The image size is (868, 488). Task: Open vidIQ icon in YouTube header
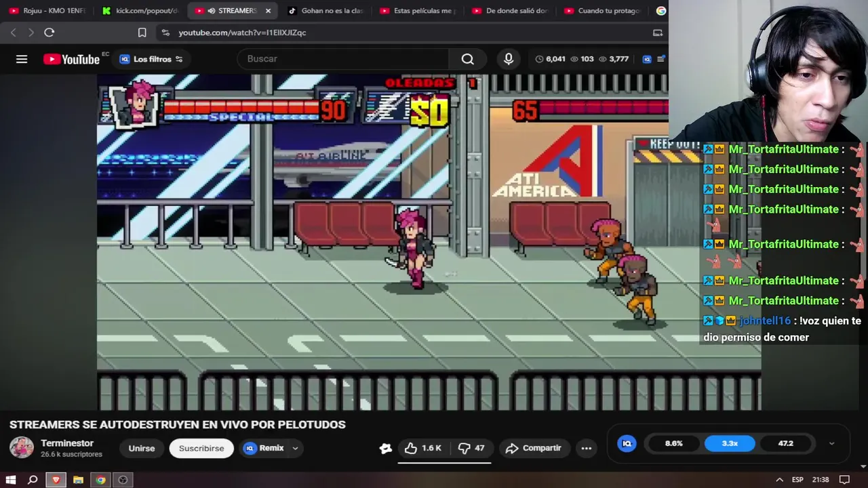pyautogui.click(x=647, y=59)
